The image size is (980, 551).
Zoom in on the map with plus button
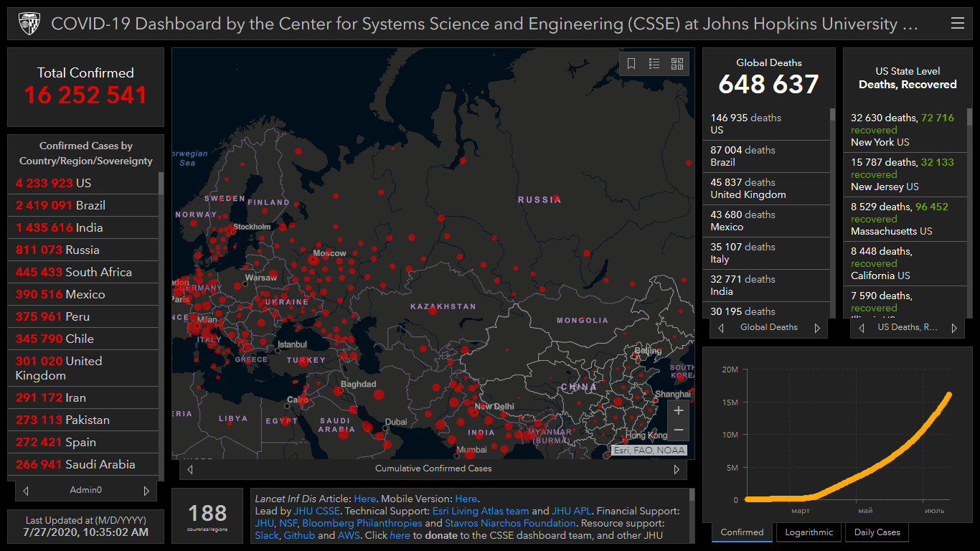click(679, 411)
